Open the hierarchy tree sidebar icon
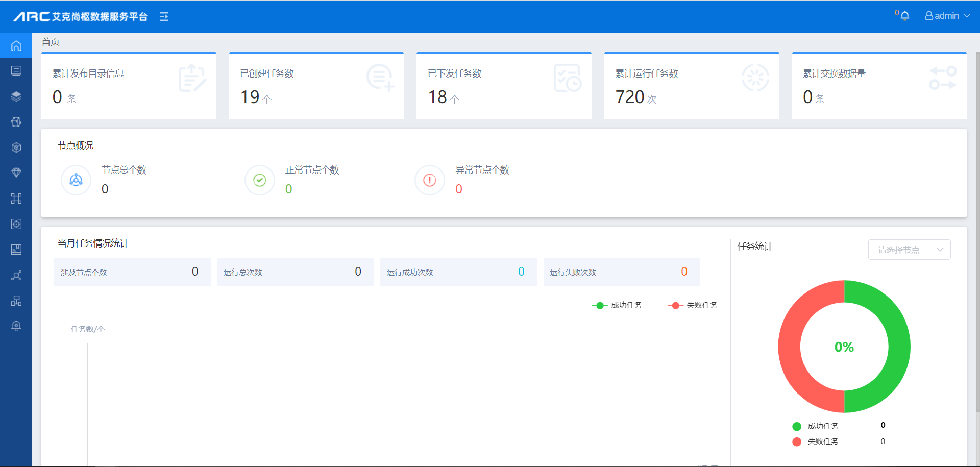Screen dimensions: 980x467 tap(16, 301)
